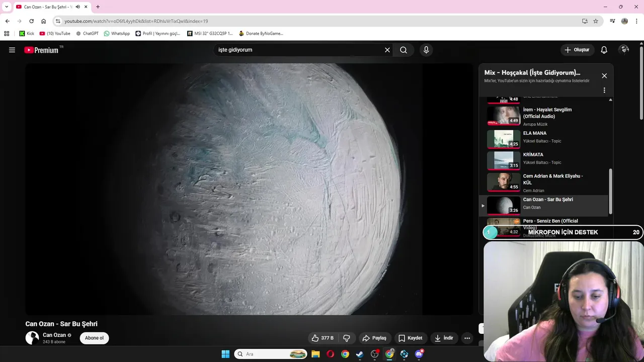Open Discord from taskbar
The height and width of the screenshot is (362, 644).
pos(419,354)
